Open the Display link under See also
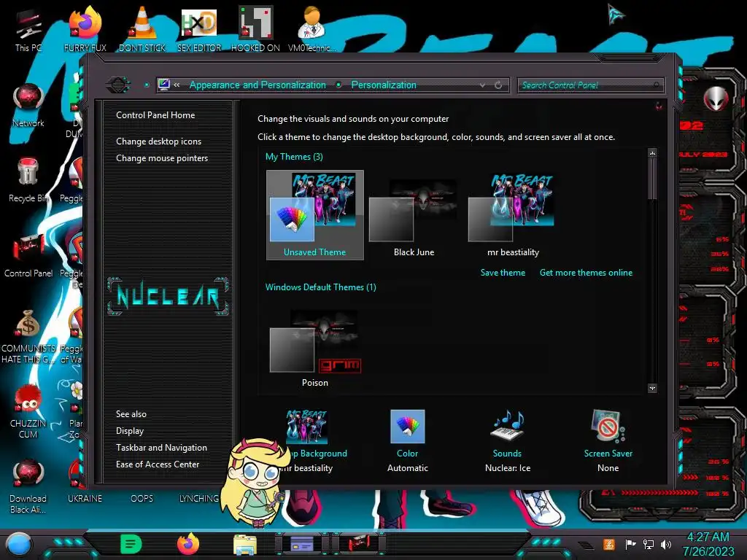747x560 pixels. 130,431
